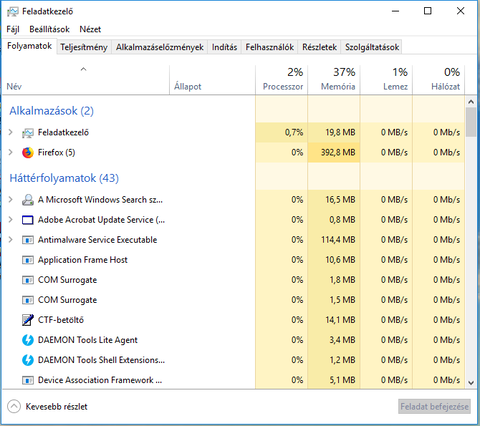Select the Device Association Framework row name
The height and width of the screenshot is (426, 480).
coord(100,380)
